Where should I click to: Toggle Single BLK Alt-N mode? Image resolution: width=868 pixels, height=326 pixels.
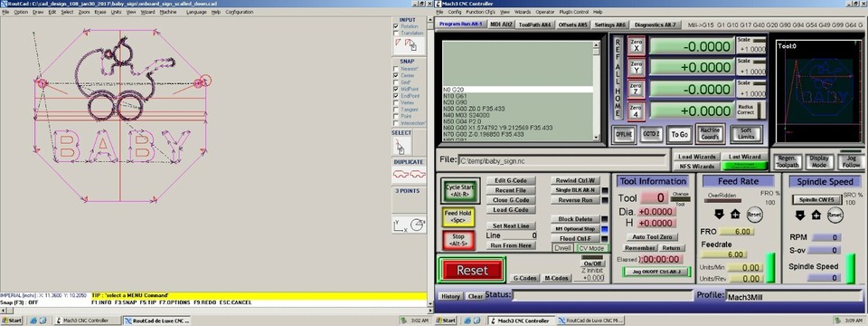click(x=576, y=190)
